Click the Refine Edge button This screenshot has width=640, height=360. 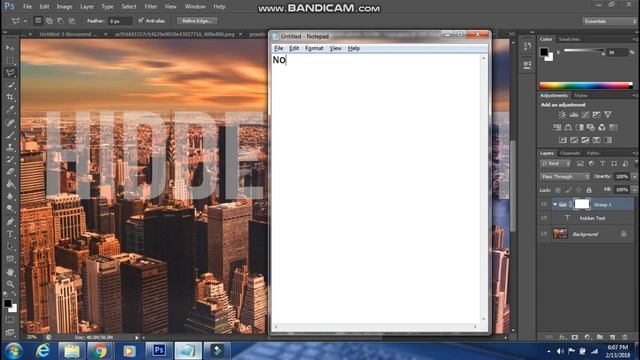coord(197,21)
